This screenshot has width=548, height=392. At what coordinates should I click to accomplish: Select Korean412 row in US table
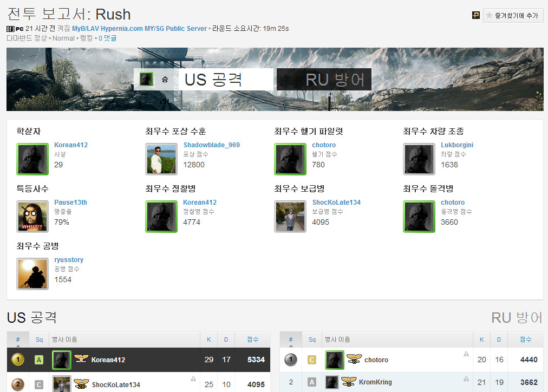click(139, 360)
